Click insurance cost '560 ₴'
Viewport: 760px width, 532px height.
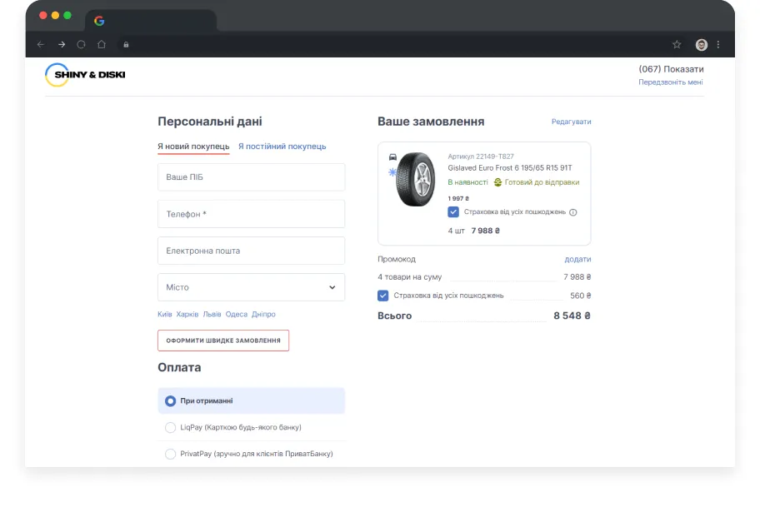coord(580,296)
